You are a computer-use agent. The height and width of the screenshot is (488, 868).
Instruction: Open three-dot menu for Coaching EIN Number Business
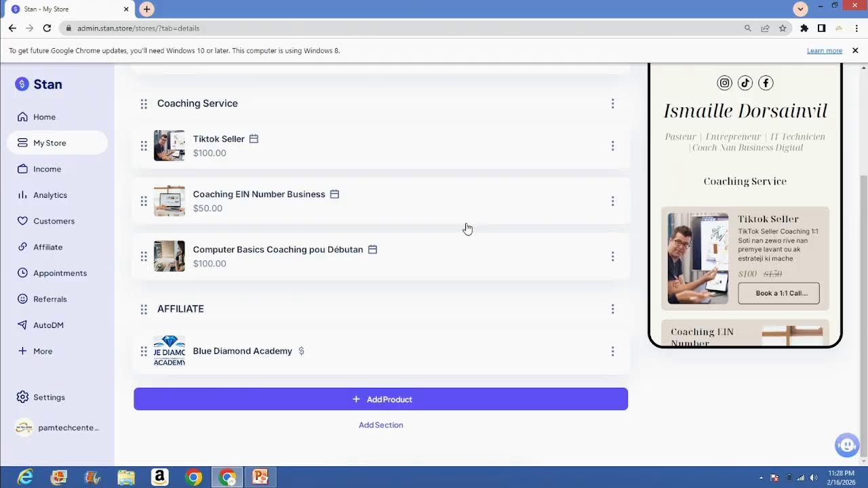pyautogui.click(x=612, y=201)
